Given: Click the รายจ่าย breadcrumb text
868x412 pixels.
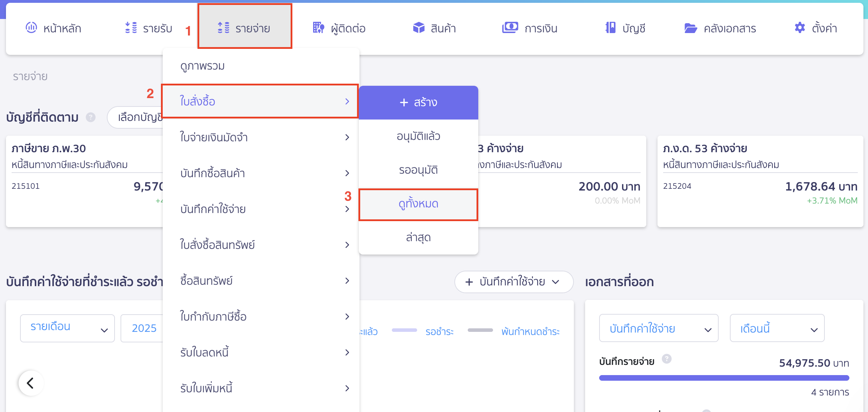Looking at the screenshot, I should tap(30, 76).
